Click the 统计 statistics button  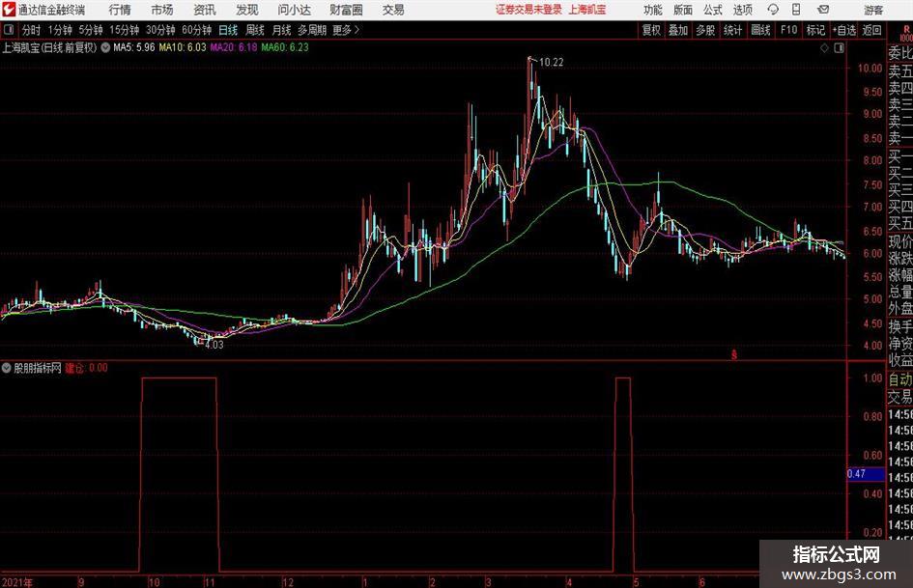[733, 30]
